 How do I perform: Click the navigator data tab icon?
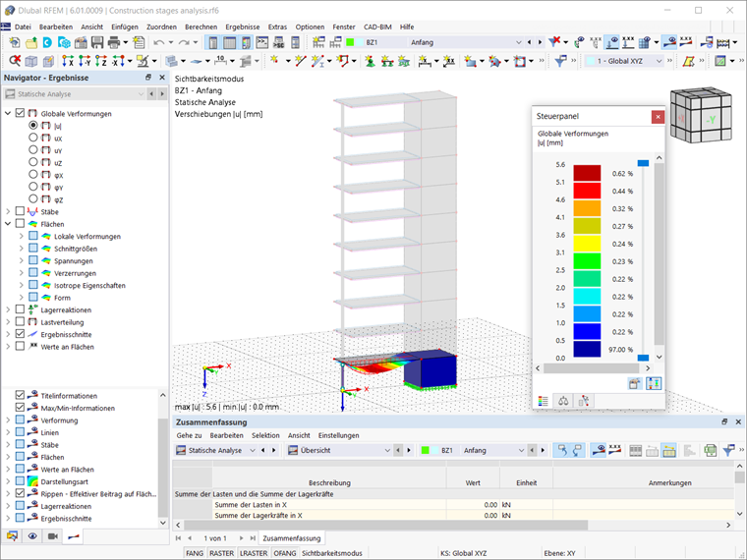pos(13,536)
